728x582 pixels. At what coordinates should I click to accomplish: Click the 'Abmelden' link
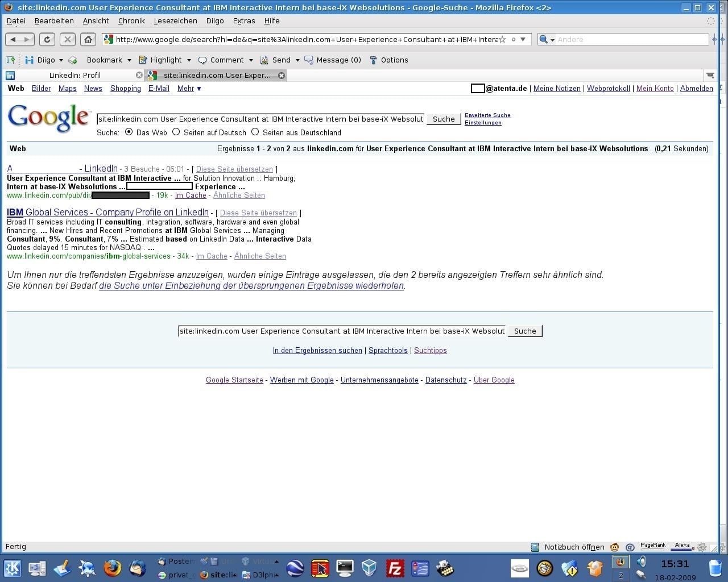pos(696,88)
